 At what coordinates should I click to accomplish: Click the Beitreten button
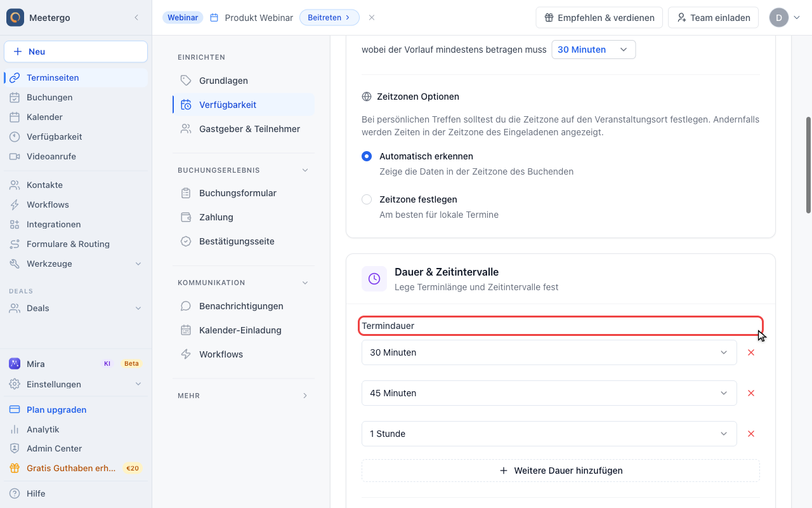(x=329, y=18)
